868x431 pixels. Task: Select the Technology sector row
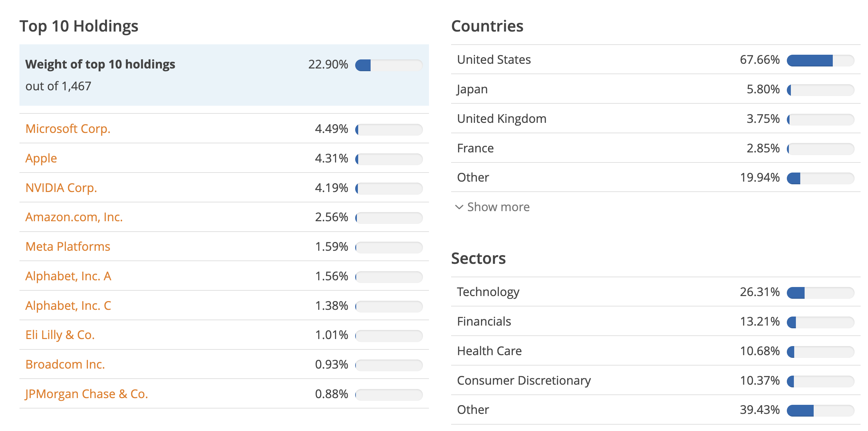pos(488,292)
